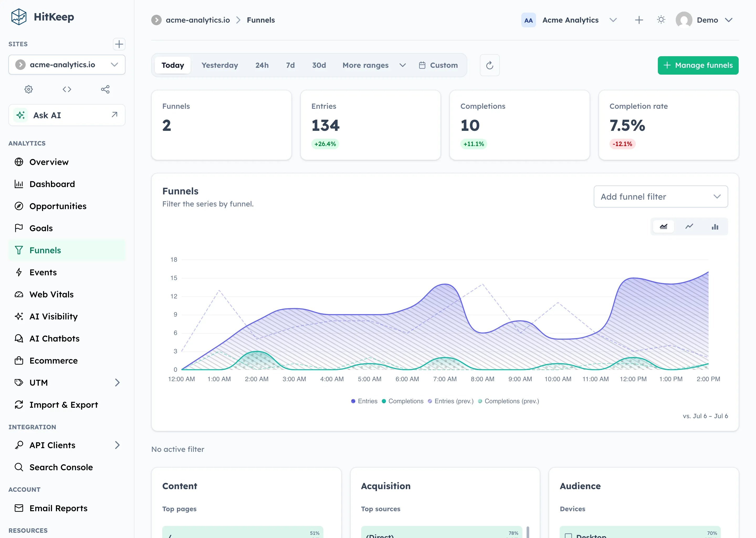This screenshot has width=756, height=538.
Task: Select the 30d range tab
Action: (x=319, y=65)
